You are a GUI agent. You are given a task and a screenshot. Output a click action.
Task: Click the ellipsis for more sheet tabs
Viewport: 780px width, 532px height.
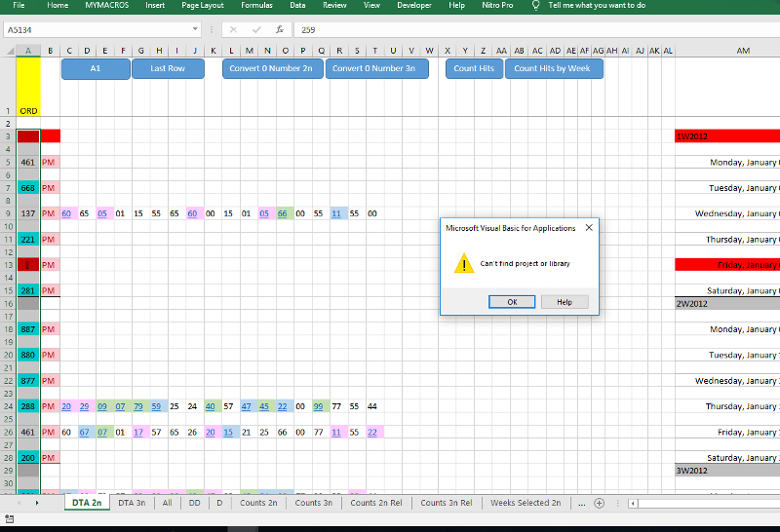[581, 503]
